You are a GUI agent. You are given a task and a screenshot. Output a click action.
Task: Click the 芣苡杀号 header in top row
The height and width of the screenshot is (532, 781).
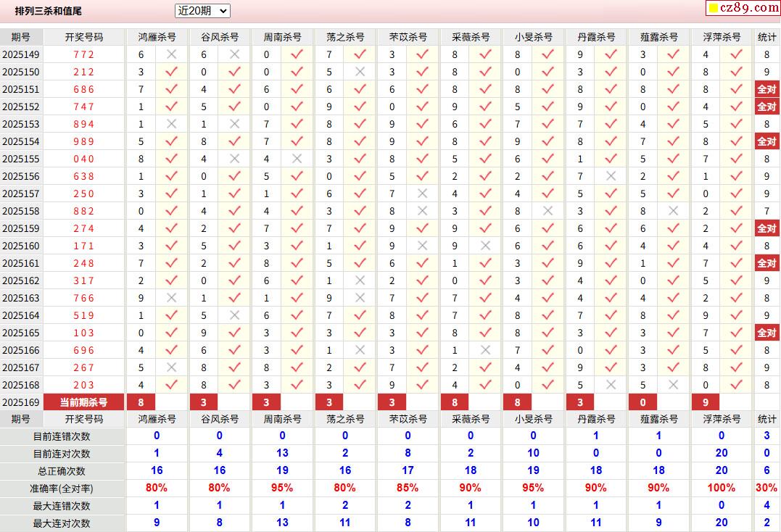pos(408,37)
